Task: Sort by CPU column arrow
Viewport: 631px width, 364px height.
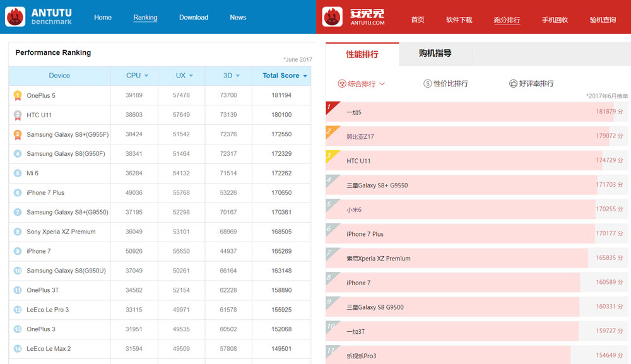Action: [146, 76]
